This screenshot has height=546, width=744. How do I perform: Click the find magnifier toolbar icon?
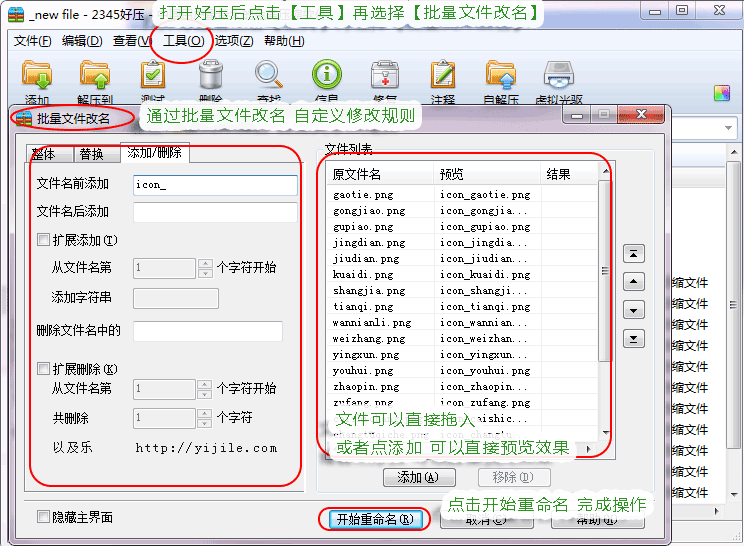pos(269,74)
